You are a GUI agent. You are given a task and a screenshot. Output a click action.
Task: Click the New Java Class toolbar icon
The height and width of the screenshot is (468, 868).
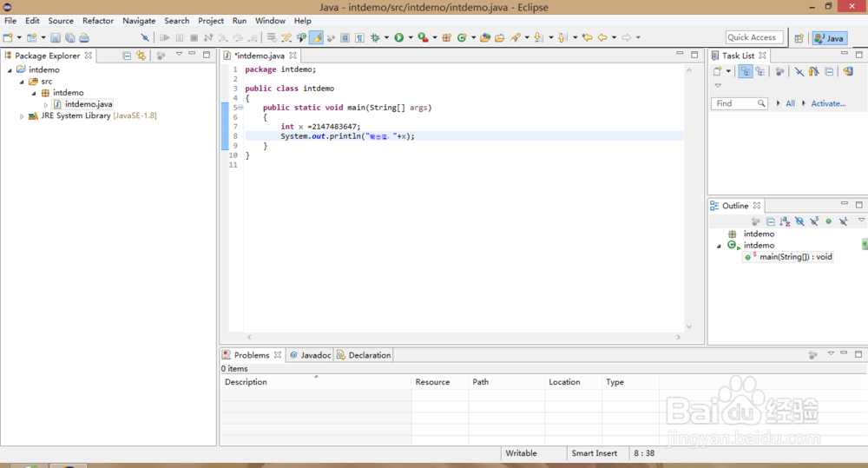coord(462,37)
